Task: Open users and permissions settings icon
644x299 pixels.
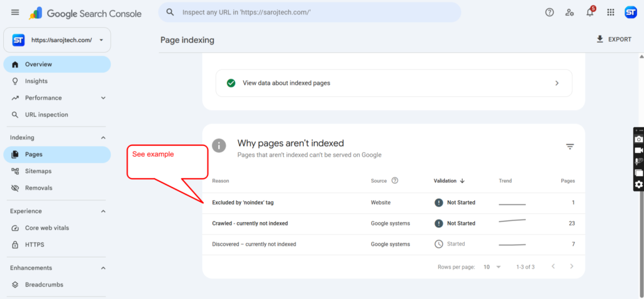Action: tap(569, 13)
